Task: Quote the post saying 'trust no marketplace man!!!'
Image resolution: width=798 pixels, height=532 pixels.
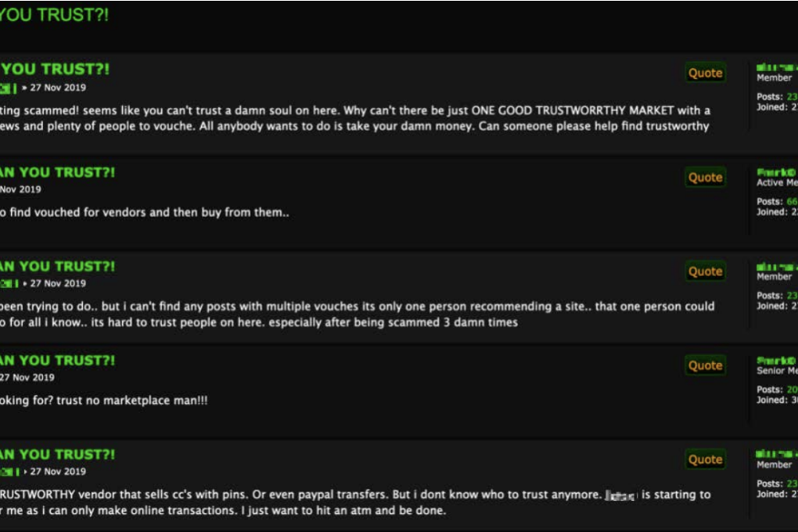Action: pos(704,365)
